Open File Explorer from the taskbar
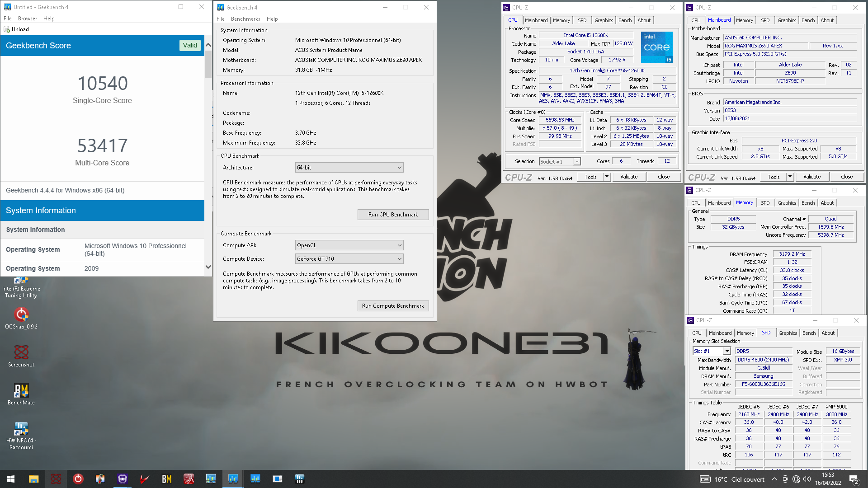The image size is (868, 488). pos(33,479)
